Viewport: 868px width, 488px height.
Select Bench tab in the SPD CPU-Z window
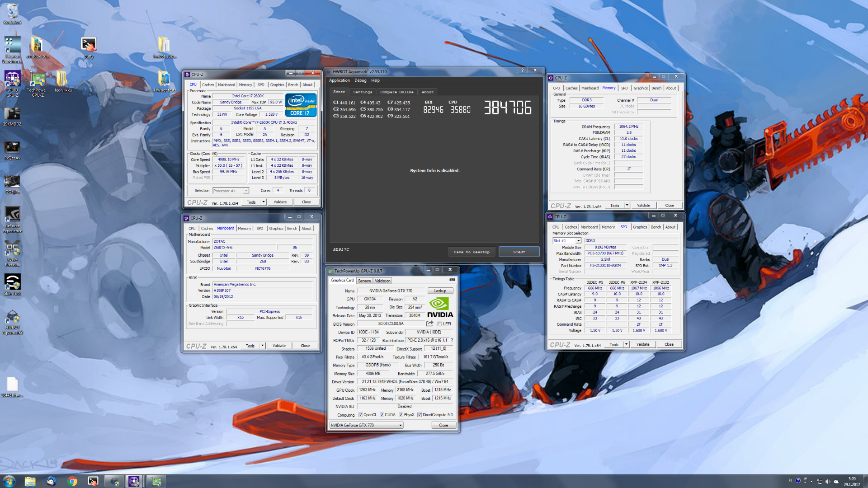click(x=656, y=227)
